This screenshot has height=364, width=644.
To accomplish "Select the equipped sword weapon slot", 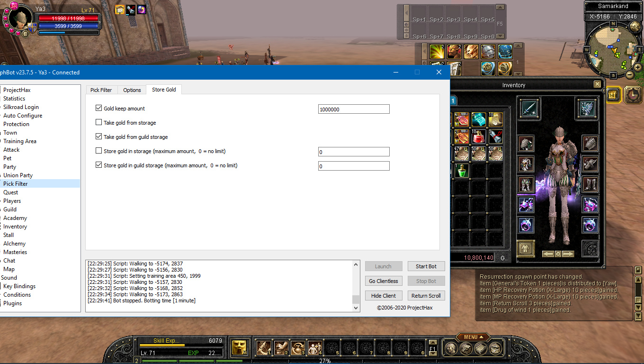I will pos(529,108).
